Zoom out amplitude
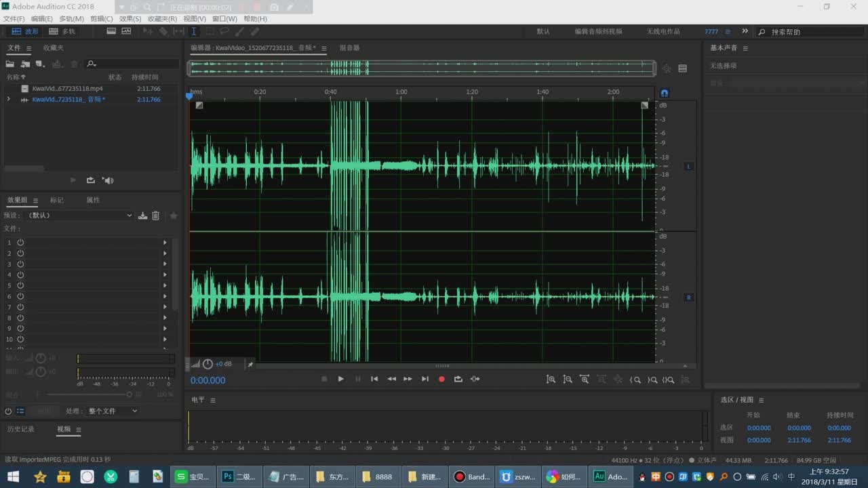Viewport: 868px width, 488px height. point(568,380)
